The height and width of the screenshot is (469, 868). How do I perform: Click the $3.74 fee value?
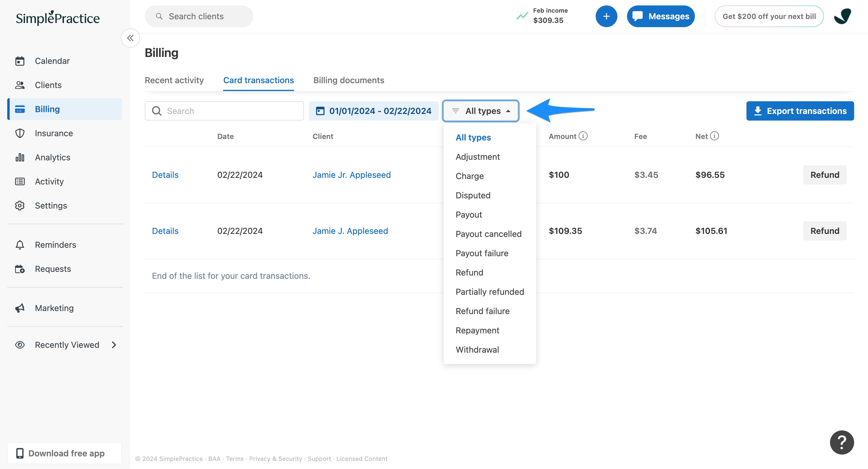646,231
